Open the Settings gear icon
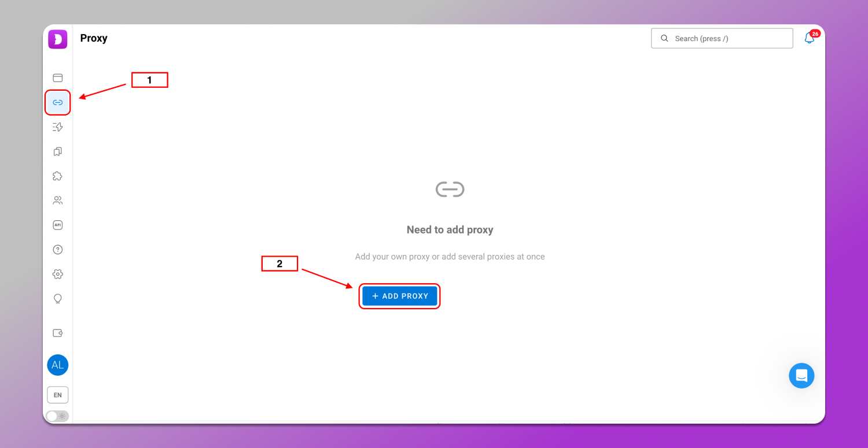The height and width of the screenshot is (448, 868). click(58, 274)
